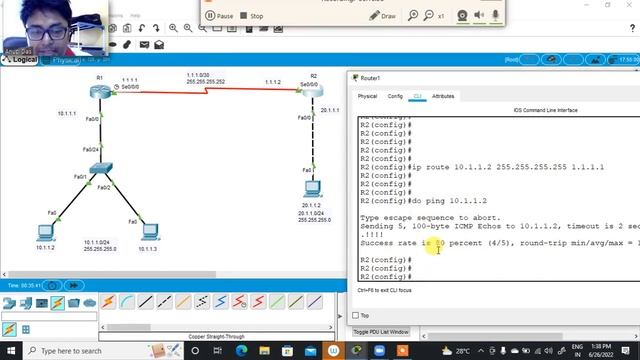Open File Explorer from taskbar
Screen dimensions: 640x360
[x=264, y=351]
